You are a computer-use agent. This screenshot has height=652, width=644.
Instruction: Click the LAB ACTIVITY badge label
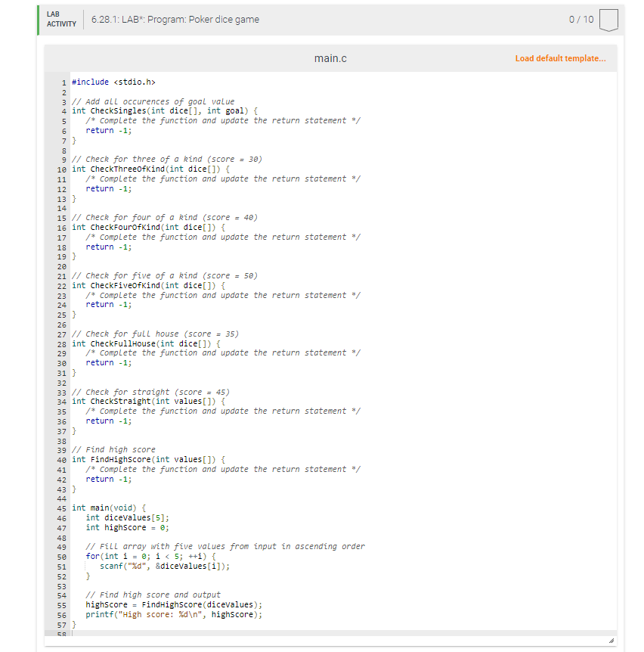tap(61, 20)
